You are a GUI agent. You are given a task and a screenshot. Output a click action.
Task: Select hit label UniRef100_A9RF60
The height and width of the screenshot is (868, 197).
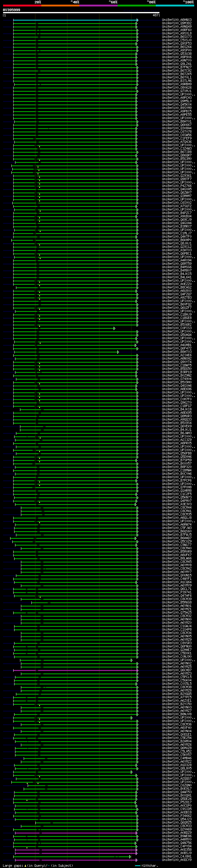click(x=177, y=30)
